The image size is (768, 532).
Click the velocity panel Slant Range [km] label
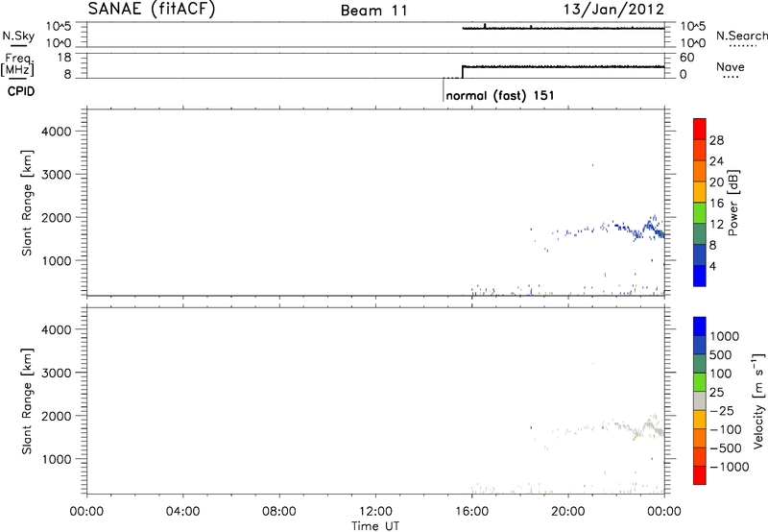click(27, 401)
